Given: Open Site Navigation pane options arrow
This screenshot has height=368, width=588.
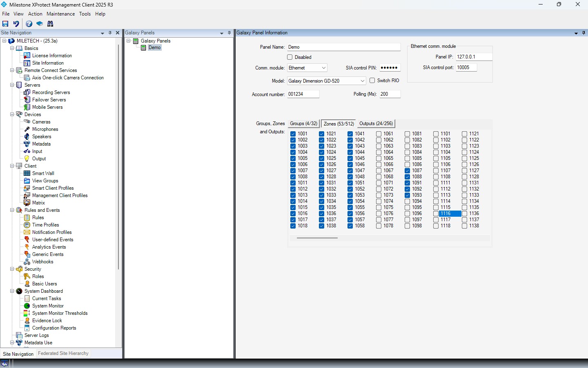Looking at the screenshot, I should [x=102, y=33].
